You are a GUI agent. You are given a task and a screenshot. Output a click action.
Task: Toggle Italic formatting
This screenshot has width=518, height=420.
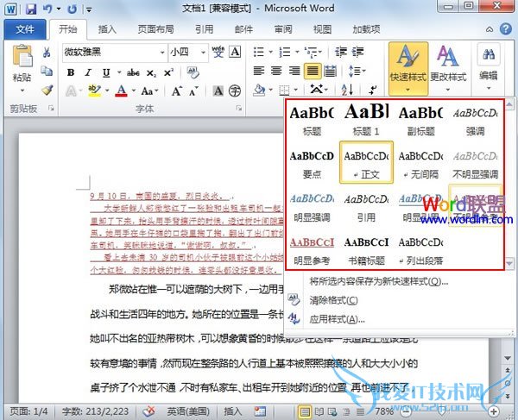[88, 72]
